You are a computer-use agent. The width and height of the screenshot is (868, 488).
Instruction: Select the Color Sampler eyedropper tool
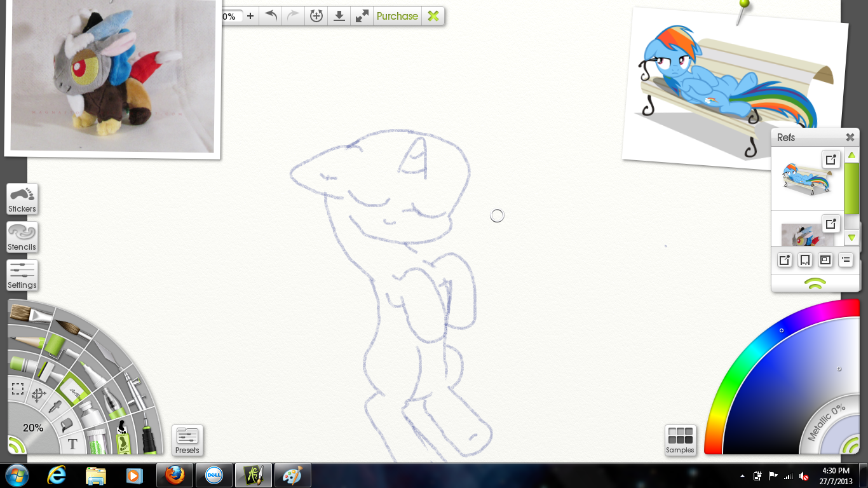pos(55,406)
